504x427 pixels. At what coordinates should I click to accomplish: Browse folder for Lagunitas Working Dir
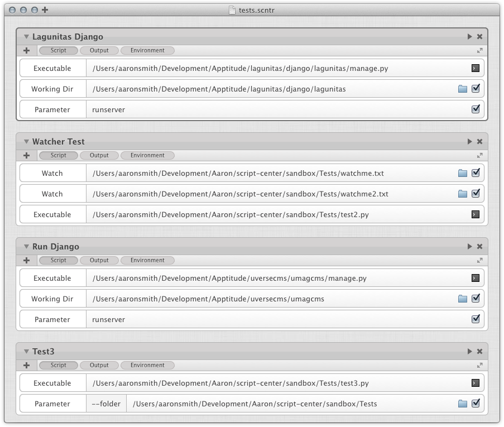(462, 89)
